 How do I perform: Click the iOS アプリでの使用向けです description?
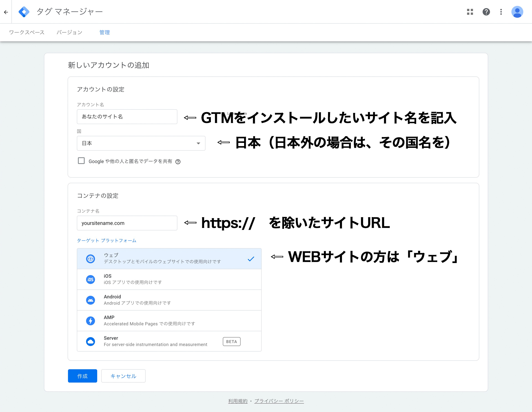tap(133, 282)
